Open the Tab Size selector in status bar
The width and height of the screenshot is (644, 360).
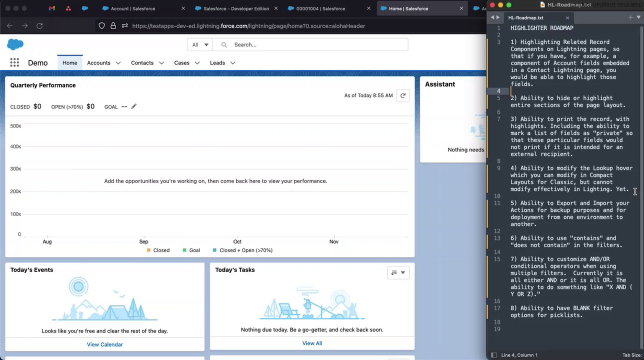point(632,355)
